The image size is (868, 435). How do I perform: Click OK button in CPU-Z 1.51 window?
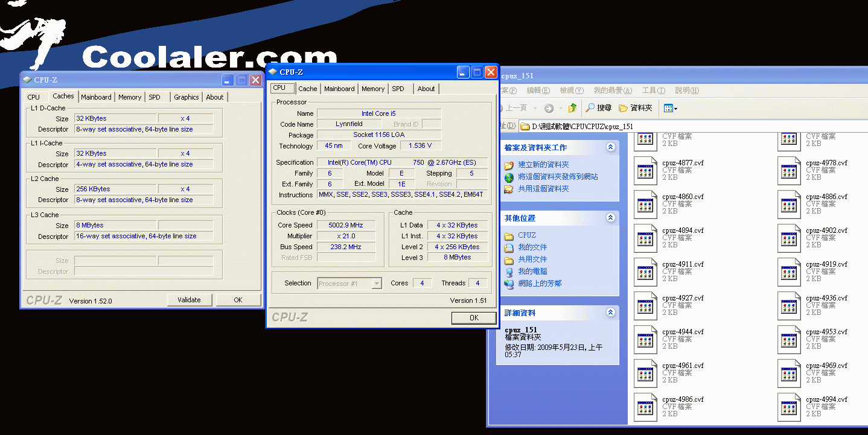pos(474,318)
